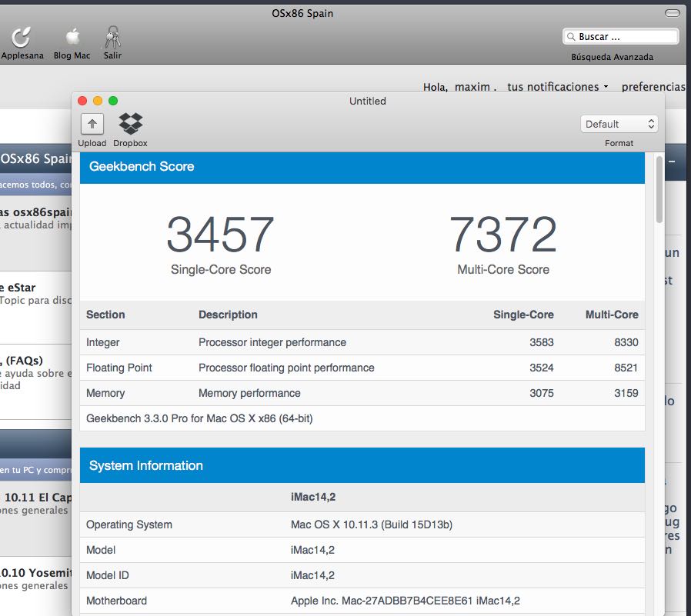Click the maxim username link
The image size is (691, 616).
(472, 87)
